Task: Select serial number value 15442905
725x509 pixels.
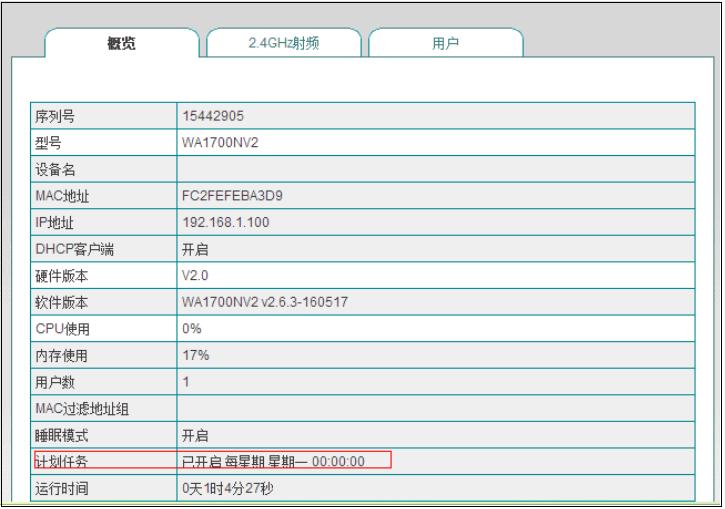Action: 213,116
